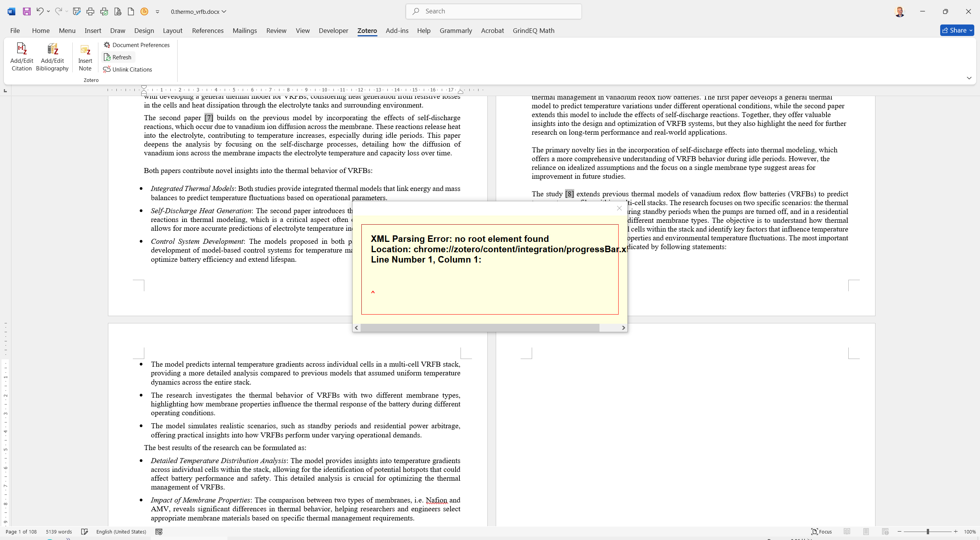Switch to Web Layout view
This screenshot has height=540, width=980.
[885, 532]
